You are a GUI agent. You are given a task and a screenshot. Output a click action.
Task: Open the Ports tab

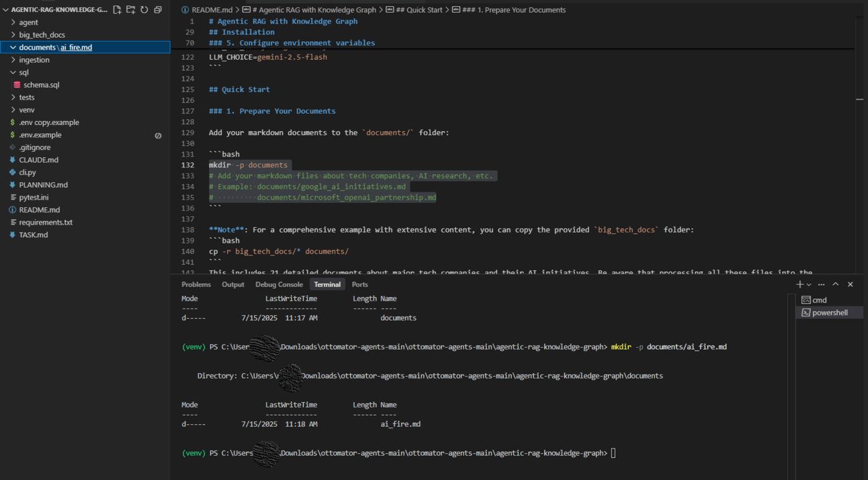pos(360,284)
